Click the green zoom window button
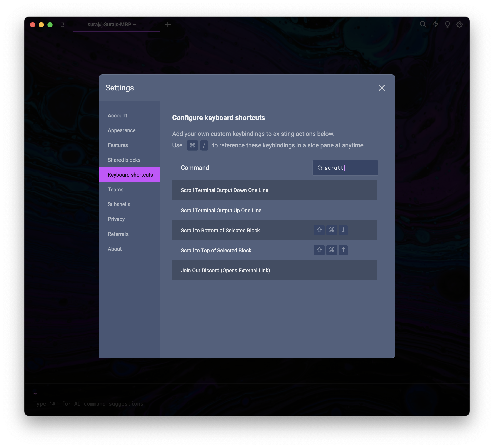 click(50, 25)
